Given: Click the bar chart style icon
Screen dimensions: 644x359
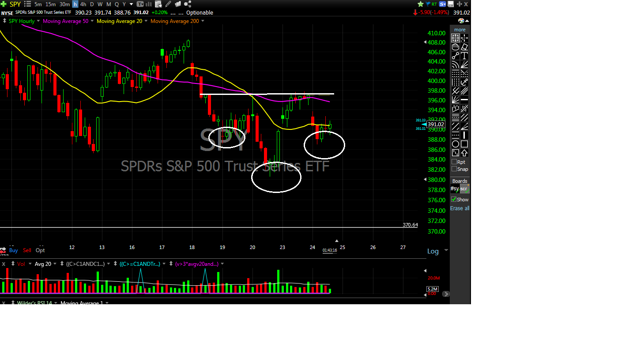Looking at the screenshot, I should (149, 4).
